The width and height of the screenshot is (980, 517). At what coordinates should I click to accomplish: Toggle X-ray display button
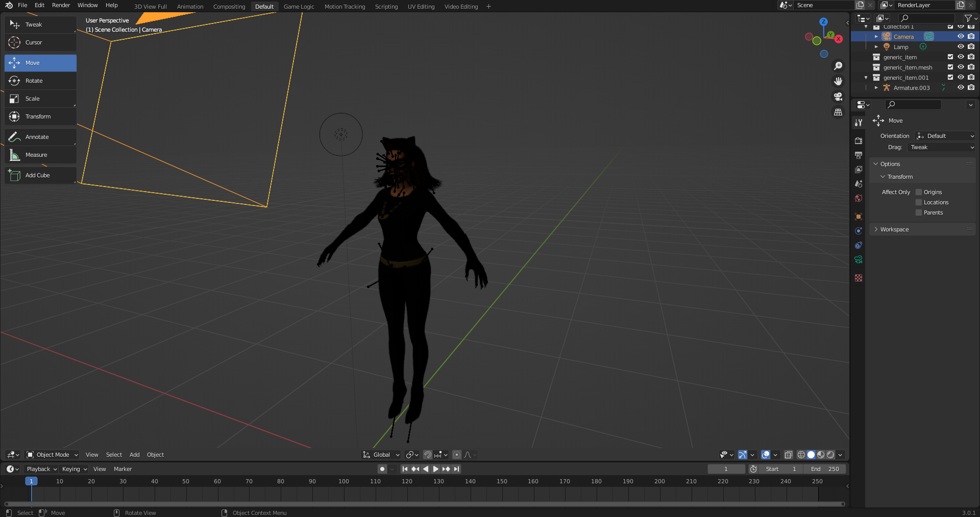tap(788, 455)
